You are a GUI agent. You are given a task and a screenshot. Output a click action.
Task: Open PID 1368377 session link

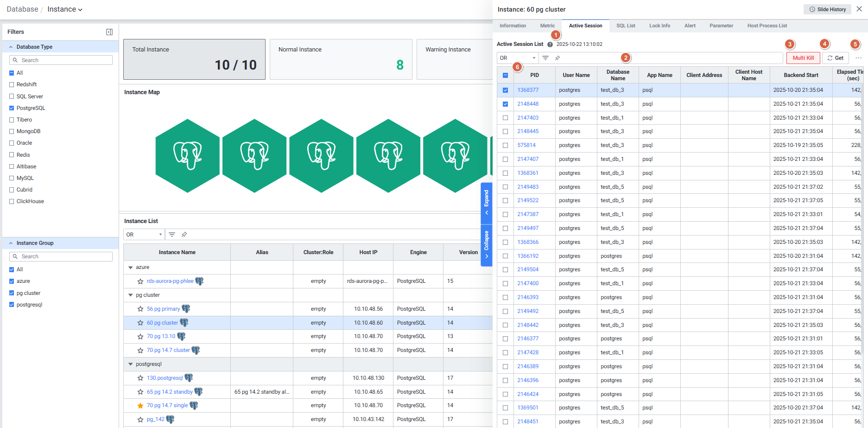point(528,90)
